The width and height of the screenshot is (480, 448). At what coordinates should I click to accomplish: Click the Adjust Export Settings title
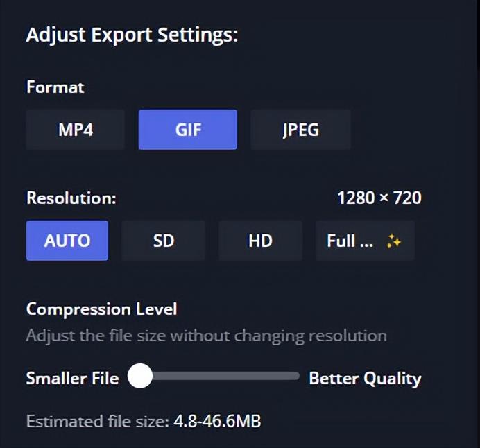[132, 35]
